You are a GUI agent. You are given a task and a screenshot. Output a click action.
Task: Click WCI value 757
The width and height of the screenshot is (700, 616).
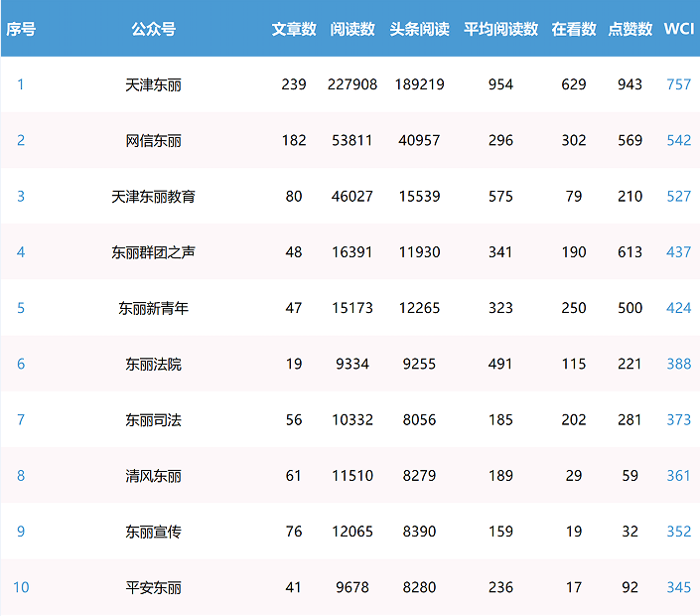tap(679, 84)
